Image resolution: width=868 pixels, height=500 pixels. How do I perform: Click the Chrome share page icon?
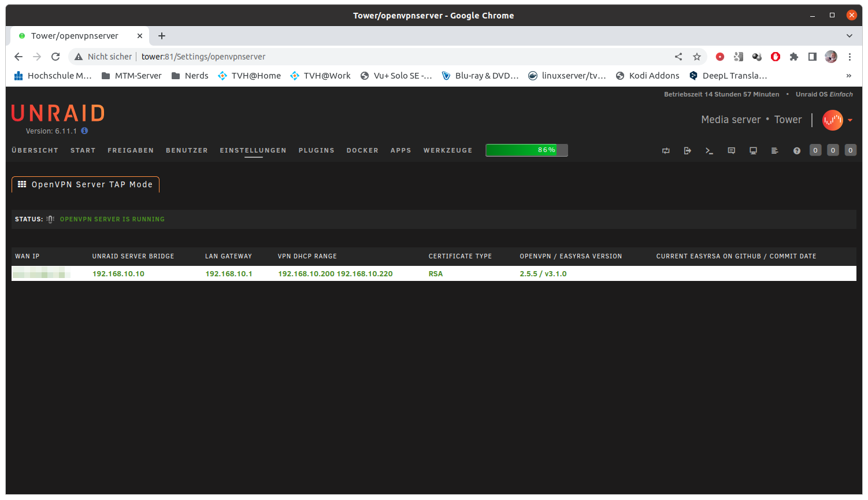tap(678, 57)
